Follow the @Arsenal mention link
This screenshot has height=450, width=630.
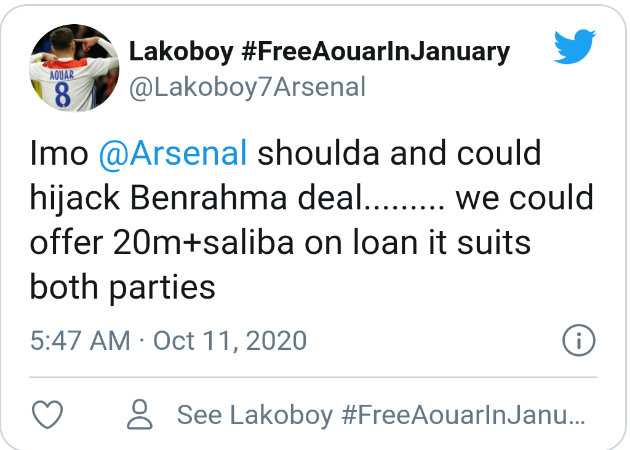pyautogui.click(x=174, y=155)
